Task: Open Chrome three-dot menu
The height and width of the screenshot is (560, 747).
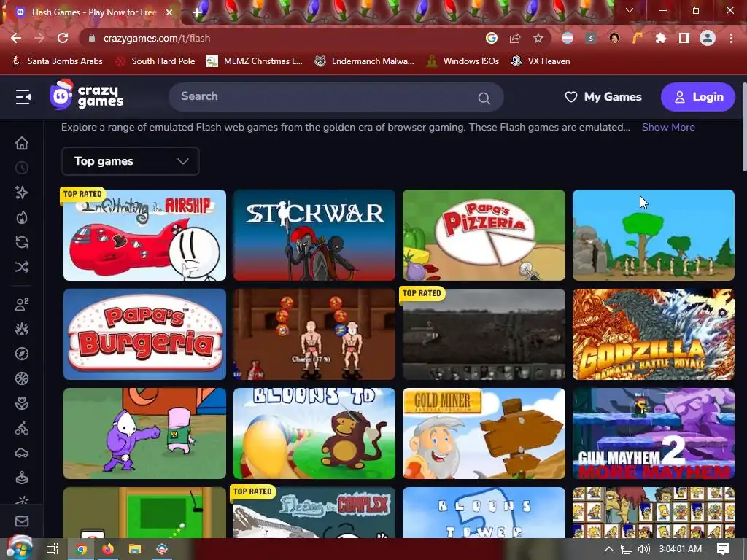Action: tap(731, 38)
